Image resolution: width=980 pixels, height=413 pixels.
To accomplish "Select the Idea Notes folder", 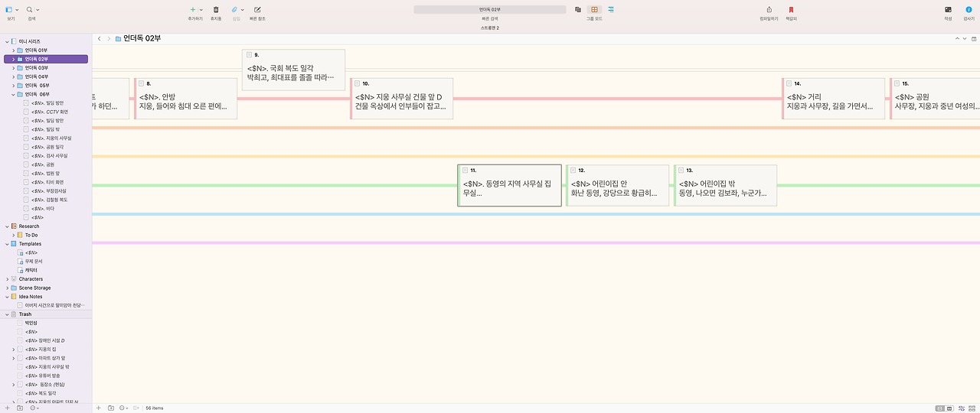I will click(31, 297).
